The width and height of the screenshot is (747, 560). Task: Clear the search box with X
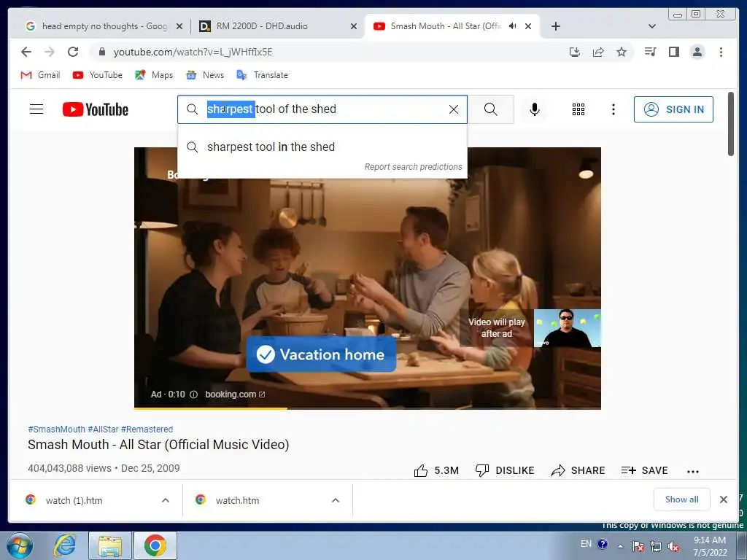[x=454, y=109]
